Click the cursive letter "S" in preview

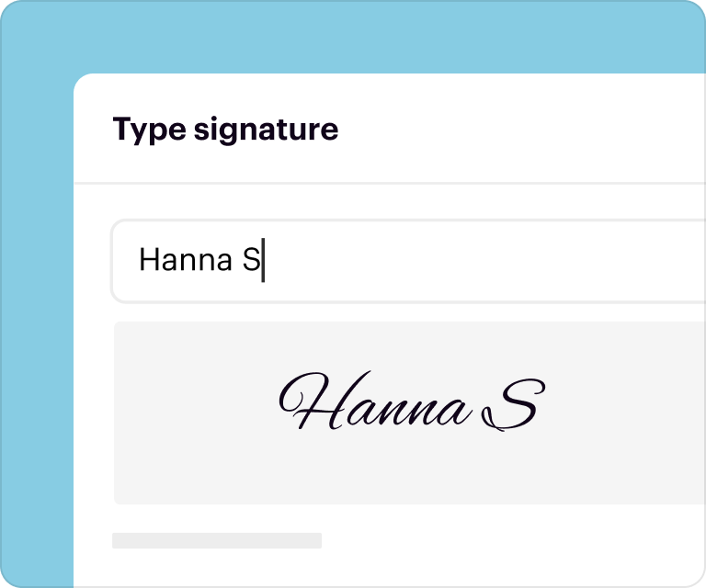(512, 406)
